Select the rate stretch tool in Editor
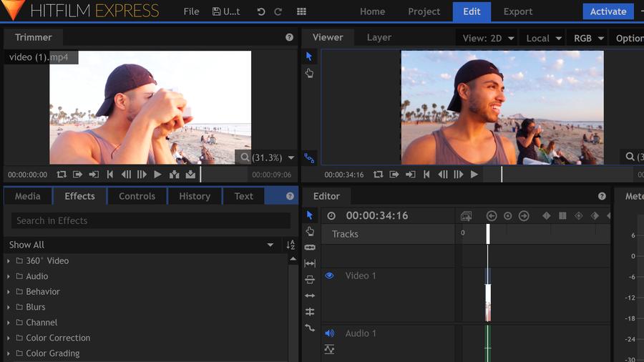 [310, 328]
